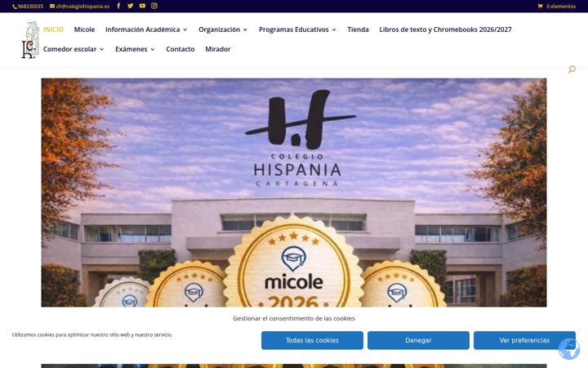Click the round globe widget icon
Screen dimensions: 588x368
pyautogui.click(x=569, y=349)
